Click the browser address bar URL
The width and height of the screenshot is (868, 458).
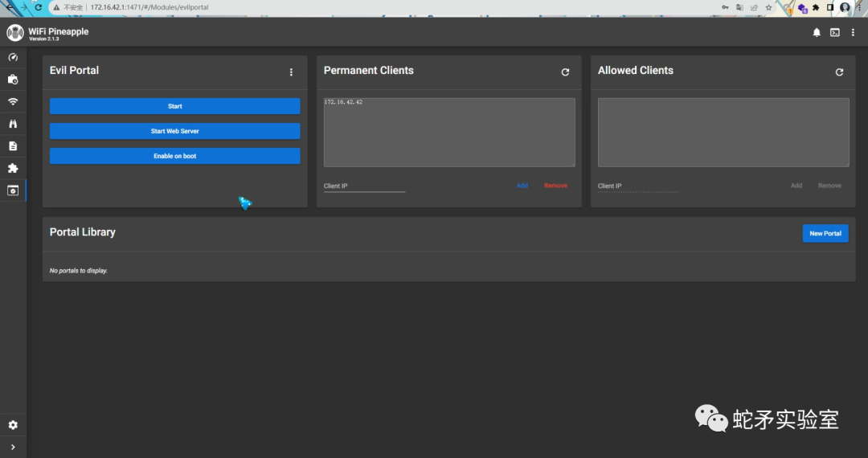[x=149, y=7]
